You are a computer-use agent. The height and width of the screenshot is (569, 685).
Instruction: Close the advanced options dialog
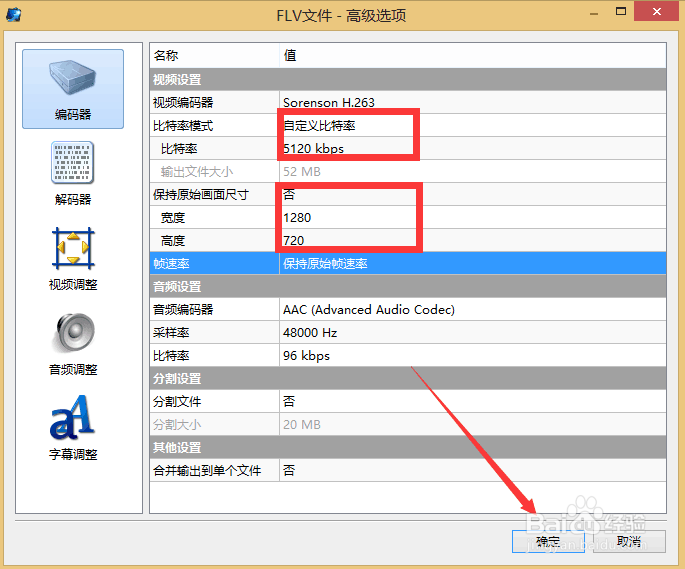[x=657, y=11]
